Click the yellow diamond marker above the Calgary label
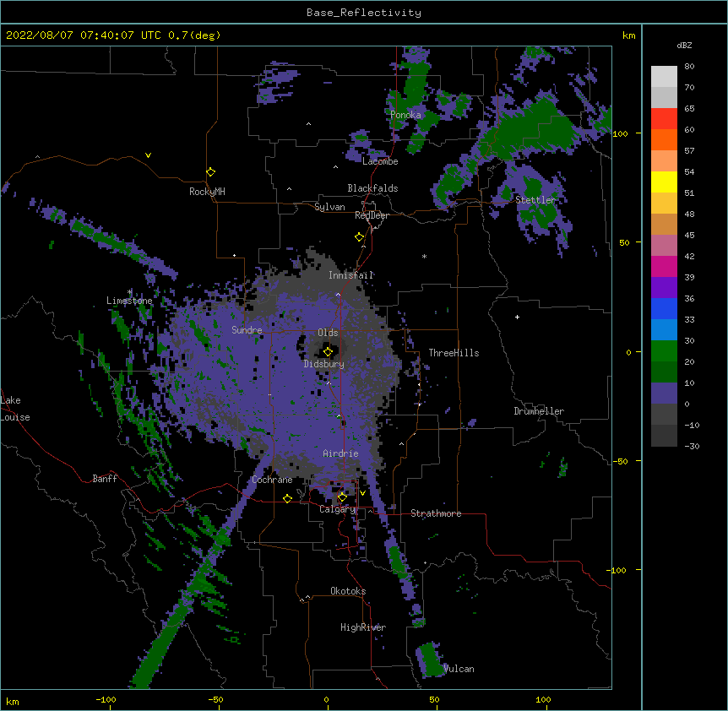Image resolution: width=728 pixels, height=711 pixels. (342, 497)
